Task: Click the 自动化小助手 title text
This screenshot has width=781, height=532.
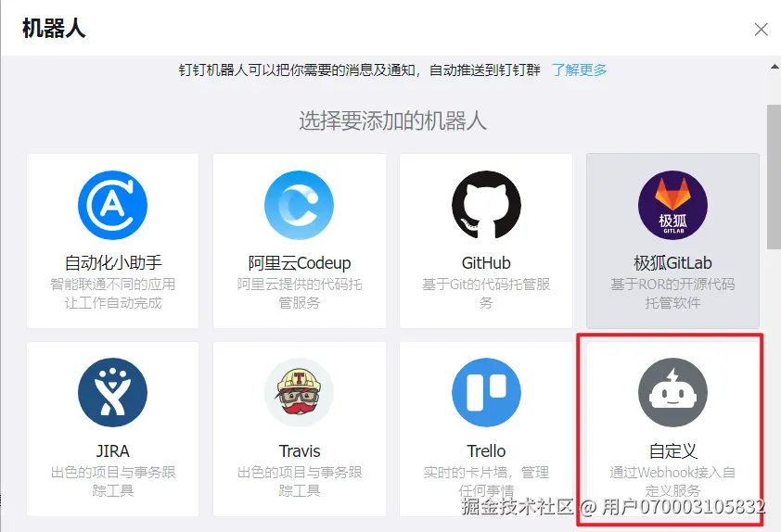Action: (113, 263)
